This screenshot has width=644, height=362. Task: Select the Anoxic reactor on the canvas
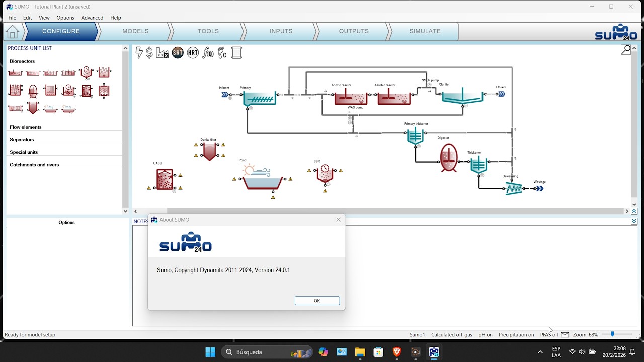(x=351, y=97)
